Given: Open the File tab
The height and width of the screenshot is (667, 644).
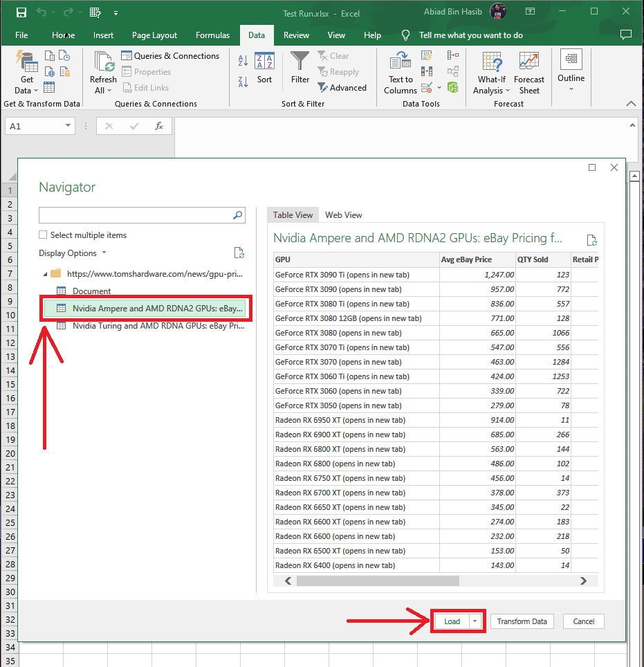Looking at the screenshot, I should [x=21, y=35].
